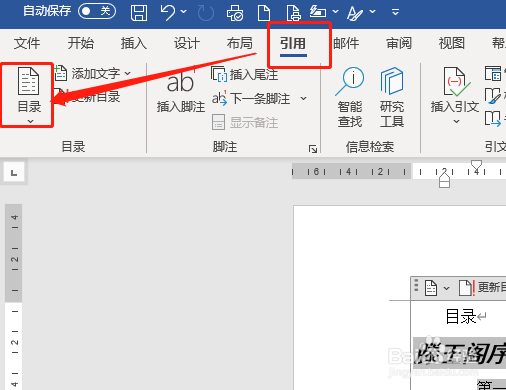This screenshot has height=390, width=506.
Task: Customize the Quick Access Toolbar
Action: pyautogui.click(x=395, y=12)
